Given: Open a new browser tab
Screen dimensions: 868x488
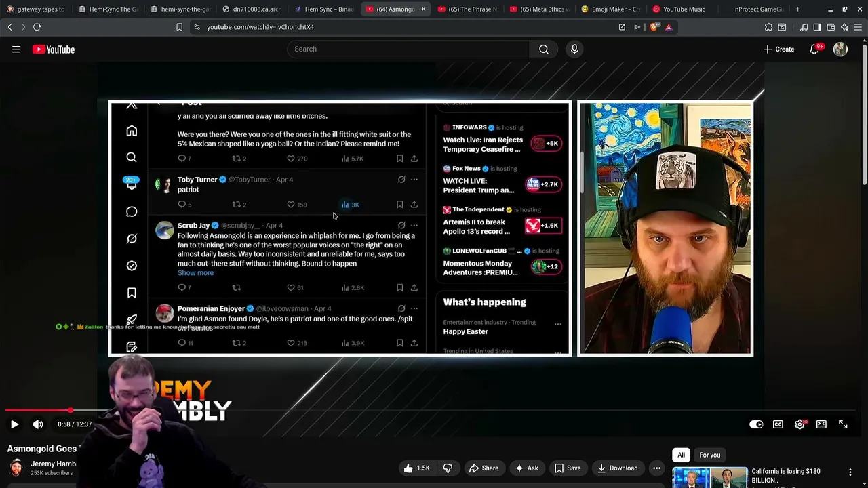Looking at the screenshot, I should point(797,9).
